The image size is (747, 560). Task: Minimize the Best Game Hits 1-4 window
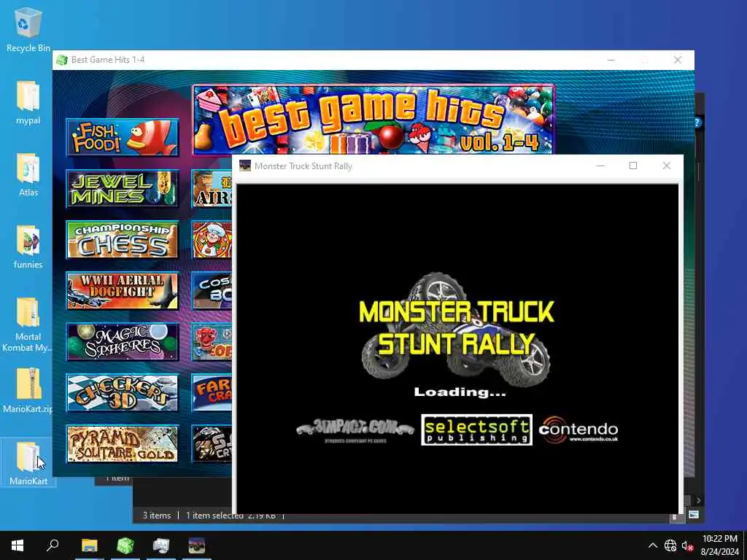click(611, 60)
